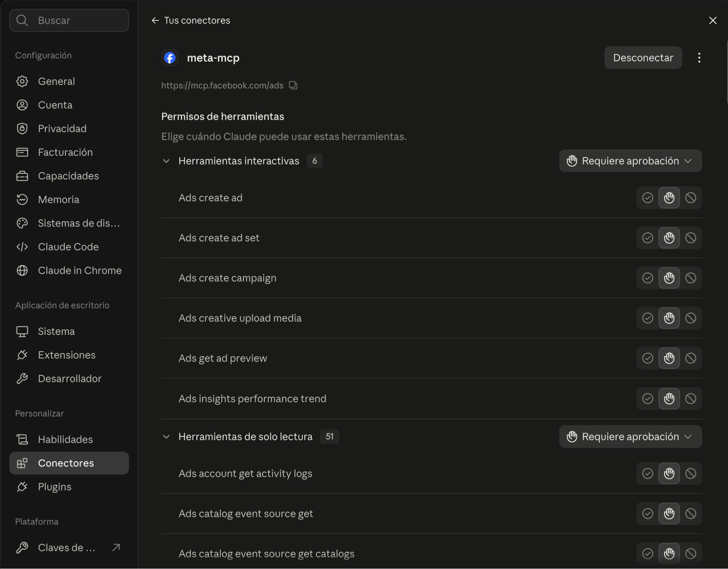Image resolution: width=728 pixels, height=569 pixels.
Task: Always allow Ads create campaign
Action: [648, 278]
